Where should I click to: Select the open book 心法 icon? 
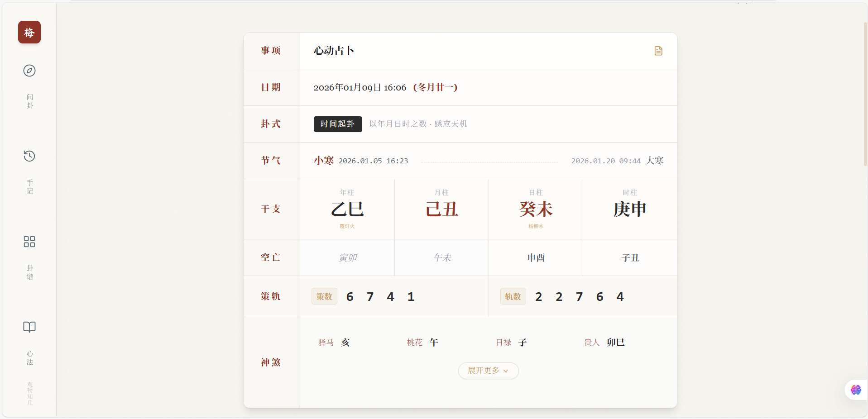click(29, 327)
